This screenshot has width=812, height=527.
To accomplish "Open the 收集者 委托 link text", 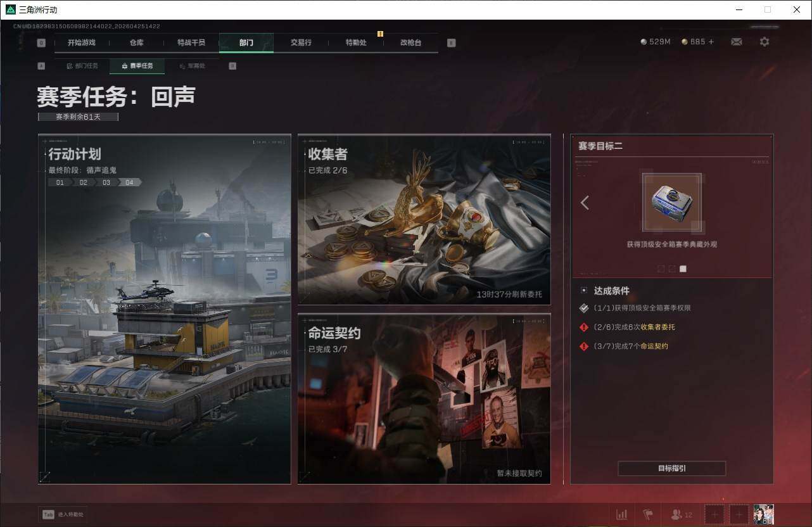I will tap(659, 327).
